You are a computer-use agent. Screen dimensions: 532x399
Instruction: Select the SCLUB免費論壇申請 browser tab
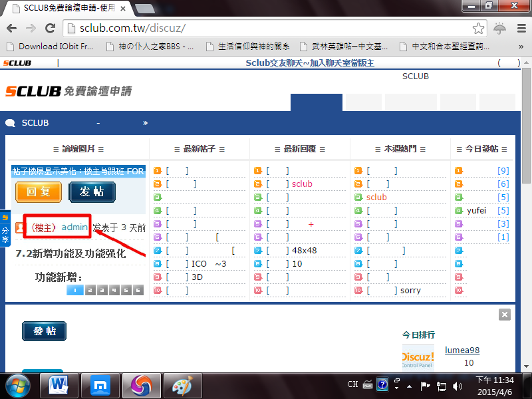click(68, 8)
